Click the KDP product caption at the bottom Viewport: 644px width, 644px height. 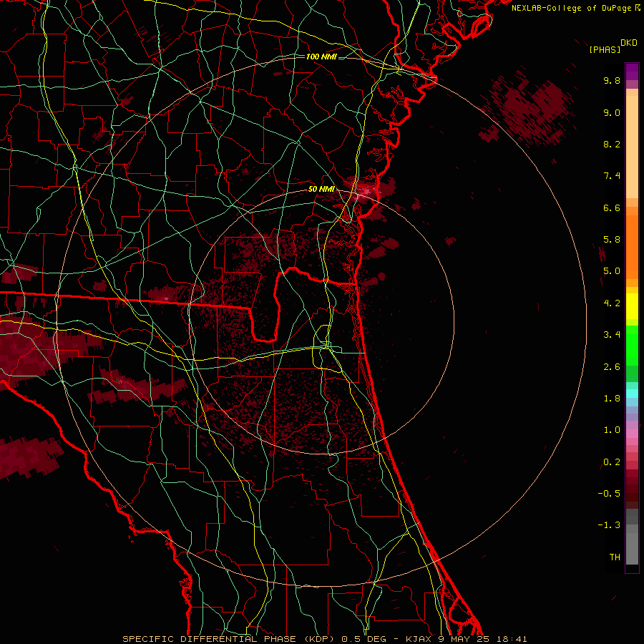pyautogui.click(x=324, y=639)
